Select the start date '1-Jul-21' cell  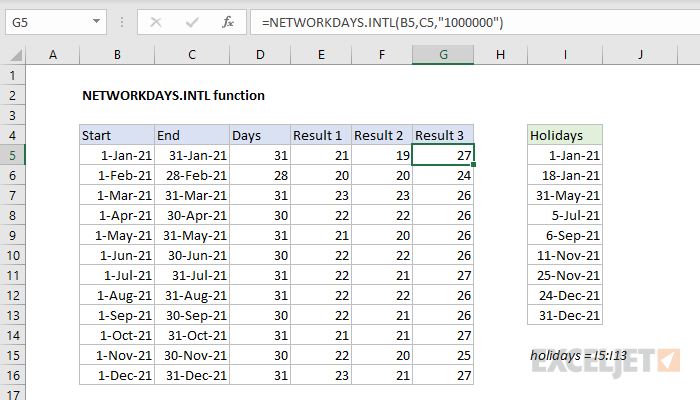tap(117, 275)
